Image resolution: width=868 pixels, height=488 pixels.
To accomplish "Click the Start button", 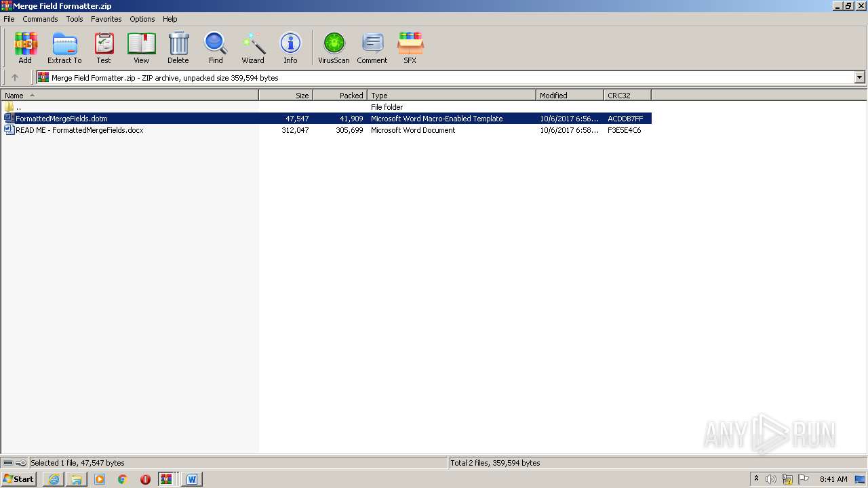I will pos(18,479).
